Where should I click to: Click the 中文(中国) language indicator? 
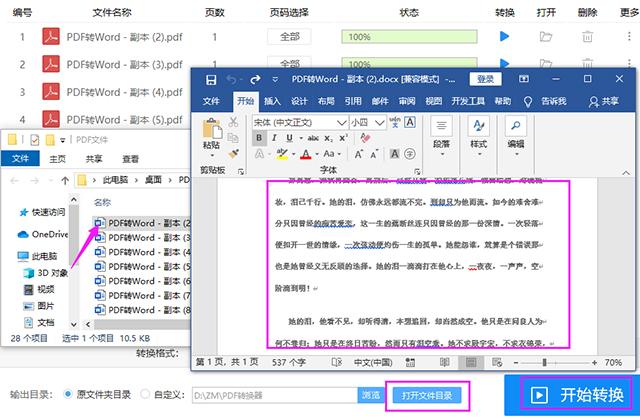click(373, 362)
